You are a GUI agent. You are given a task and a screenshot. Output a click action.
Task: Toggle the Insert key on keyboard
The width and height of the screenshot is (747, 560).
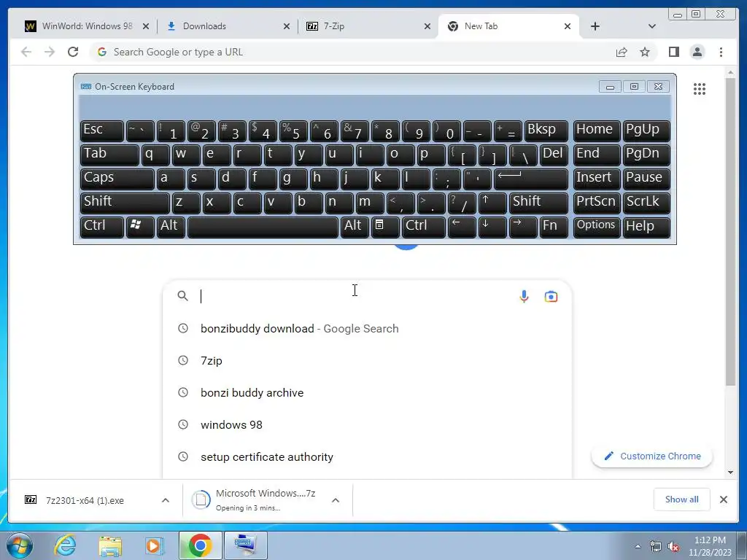coord(597,179)
